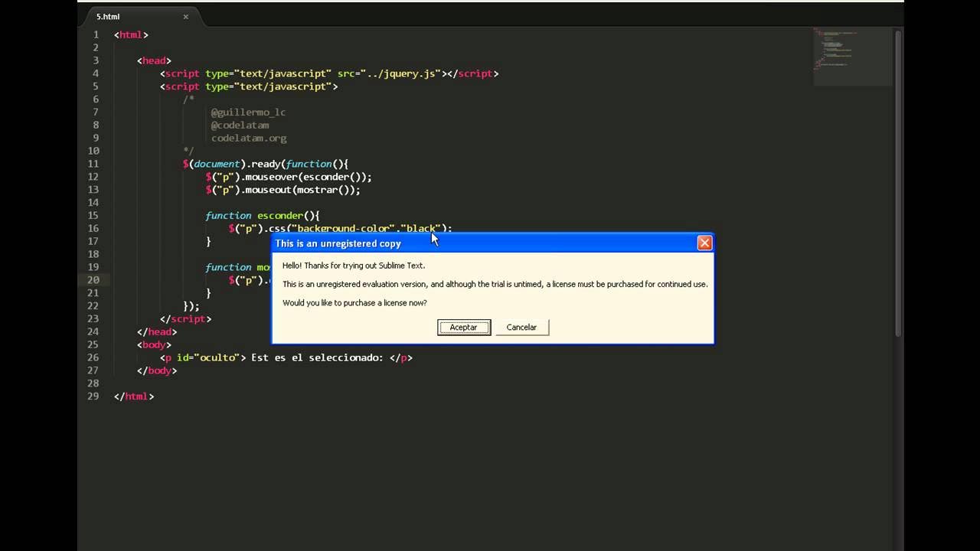Select the closing </html> tag
The image size is (980, 551).
pyautogui.click(x=134, y=396)
